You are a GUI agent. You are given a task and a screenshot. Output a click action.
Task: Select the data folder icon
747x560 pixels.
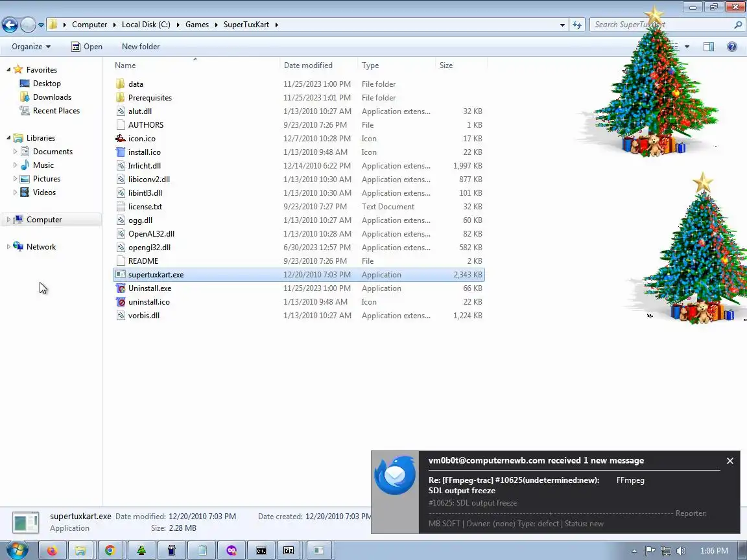(121, 84)
